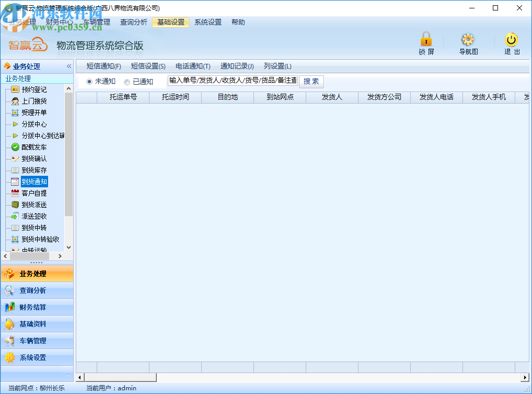532x394 pixels.
Task: Click the table horizontal scrollbar thumb
Action: [x=120, y=377]
